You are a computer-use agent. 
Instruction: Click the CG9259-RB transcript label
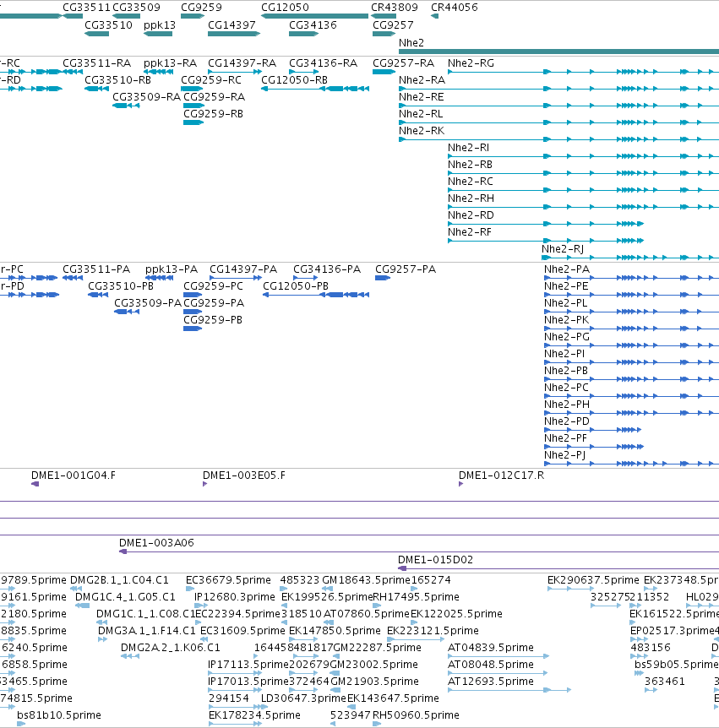pos(213,114)
